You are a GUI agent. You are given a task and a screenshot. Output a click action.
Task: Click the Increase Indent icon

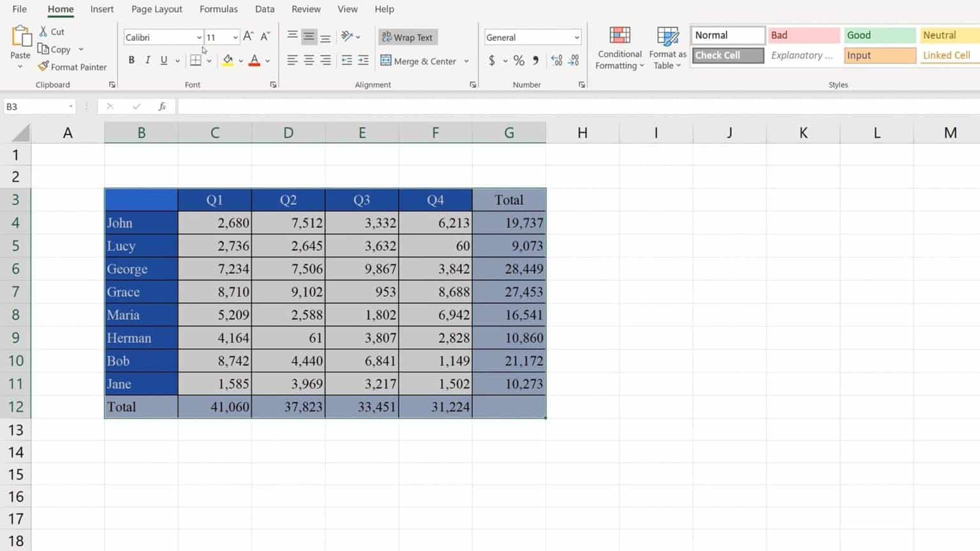[363, 61]
